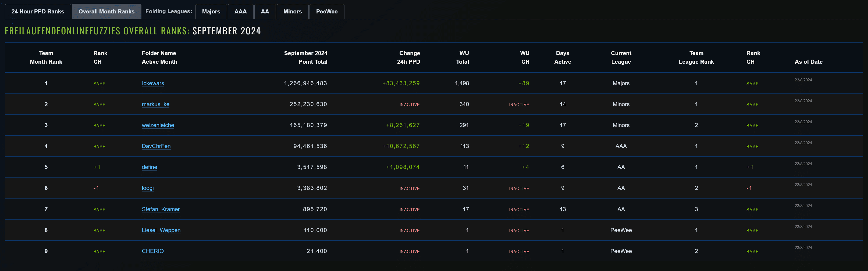
Task: Click the WU Total column header
Action: tap(462, 57)
